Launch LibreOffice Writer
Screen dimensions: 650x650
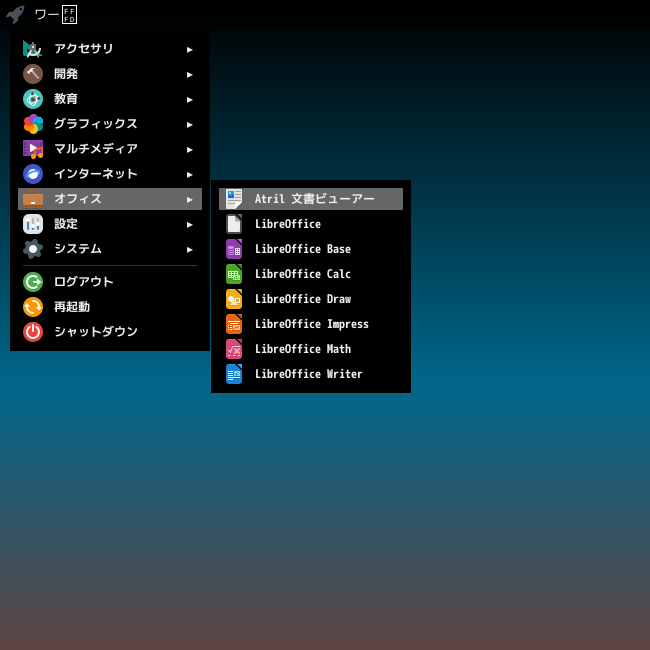coord(311,374)
